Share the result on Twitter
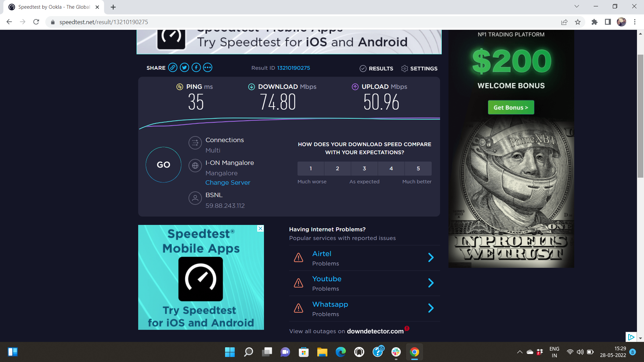Screen dimensions: 644x362 (x=184, y=67)
